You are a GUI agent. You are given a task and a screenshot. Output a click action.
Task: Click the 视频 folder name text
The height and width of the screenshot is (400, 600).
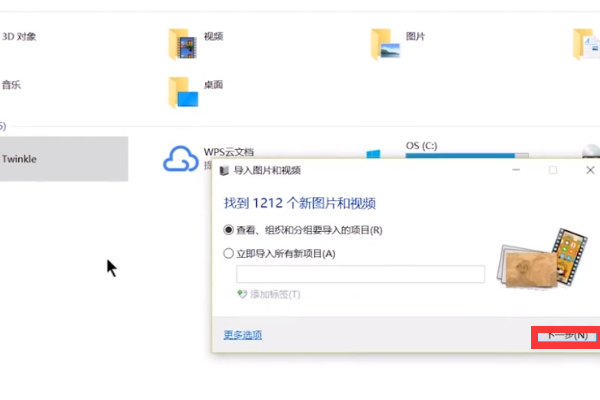[214, 36]
